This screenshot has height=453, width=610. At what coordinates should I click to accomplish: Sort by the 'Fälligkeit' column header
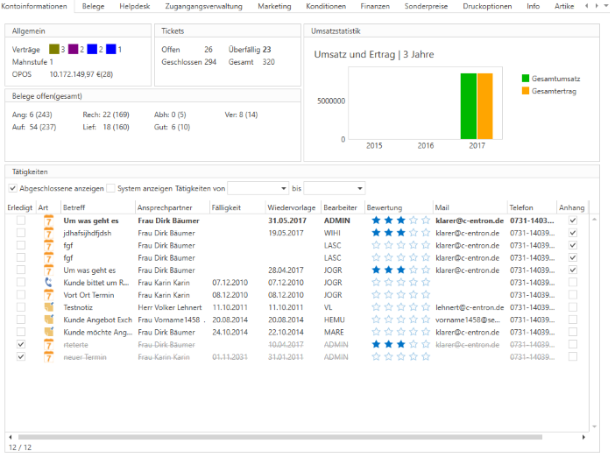(226, 207)
